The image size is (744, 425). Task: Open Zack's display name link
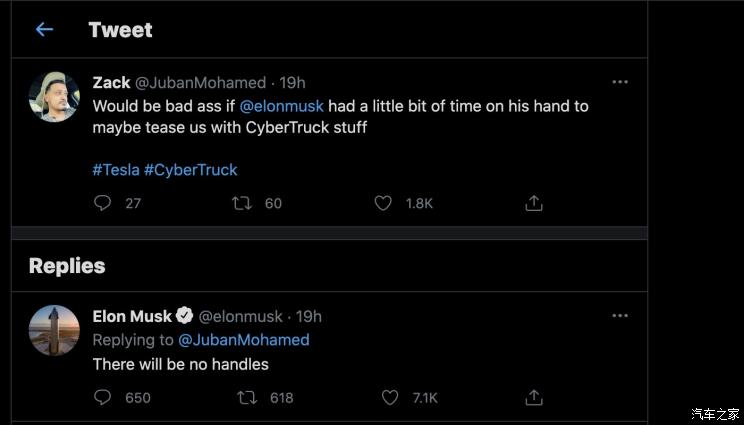(x=111, y=82)
